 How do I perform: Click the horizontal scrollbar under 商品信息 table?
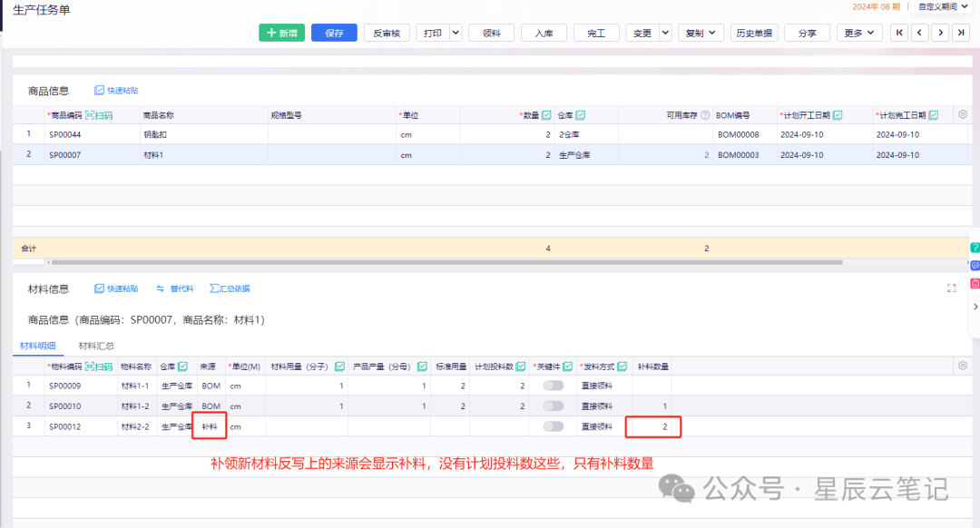pos(446,262)
